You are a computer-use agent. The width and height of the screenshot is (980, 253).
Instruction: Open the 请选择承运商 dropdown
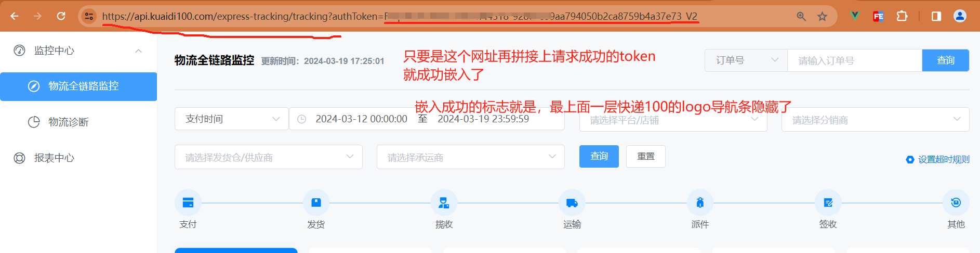(471, 157)
